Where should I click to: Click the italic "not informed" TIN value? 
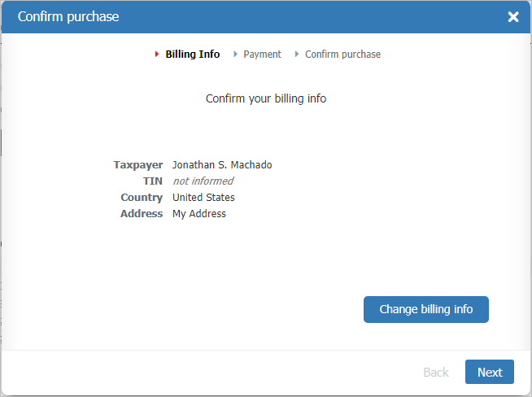pos(203,181)
